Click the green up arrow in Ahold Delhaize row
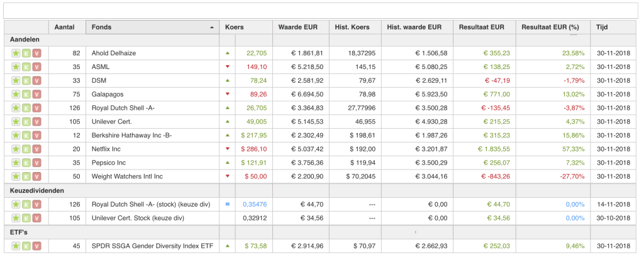 (227, 53)
